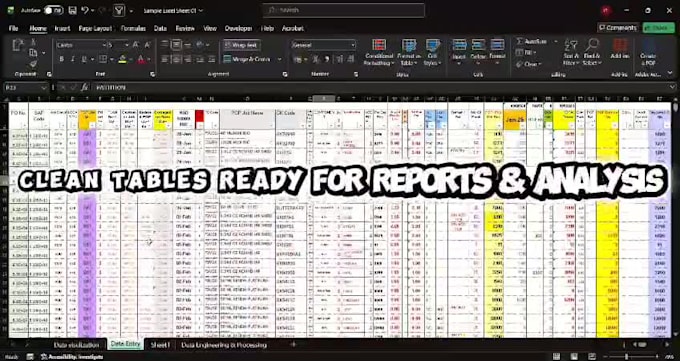Viewport: 680px width, 361px height.
Task: Open Font dialog launcher
Action: click(153, 75)
